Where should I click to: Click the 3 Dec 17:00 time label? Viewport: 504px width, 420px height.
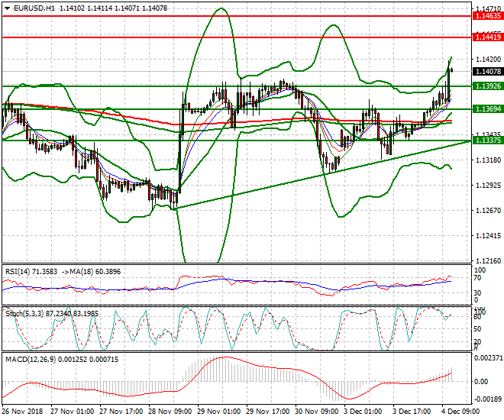412,412
